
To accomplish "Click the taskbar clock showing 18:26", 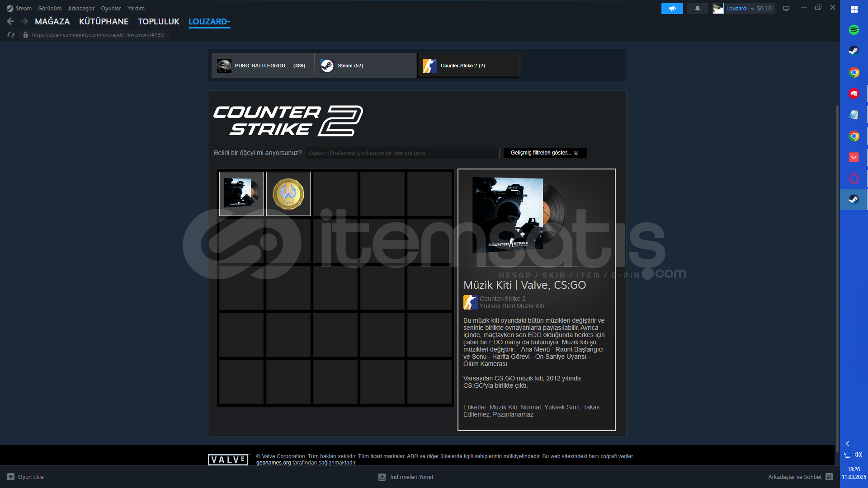I will coord(854,469).
